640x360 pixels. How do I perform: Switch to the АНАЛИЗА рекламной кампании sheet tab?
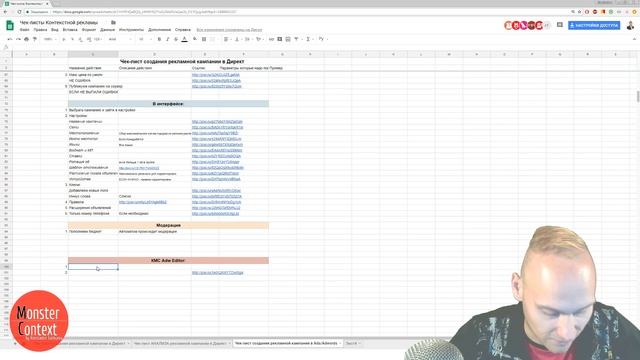181,343
